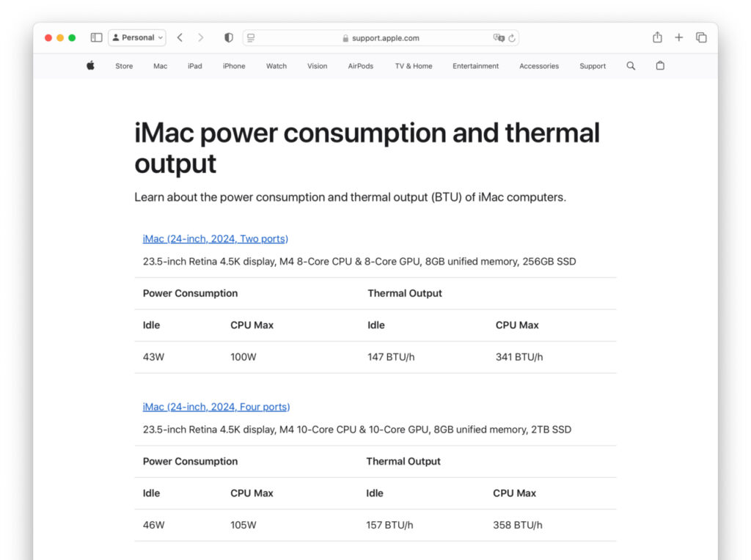Click the translate icon in the address bar
The height and width of the screenshot is (560, 751).
click(499, 37)
